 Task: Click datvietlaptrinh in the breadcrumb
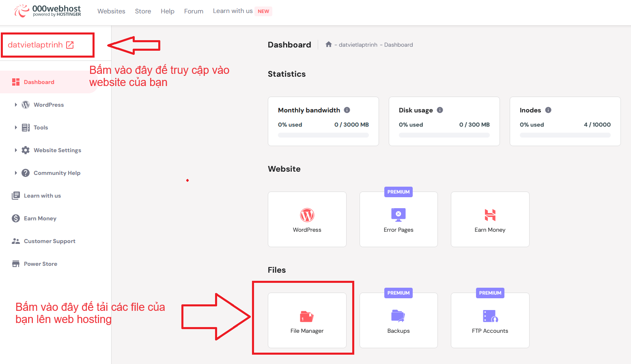pos(358,45)
